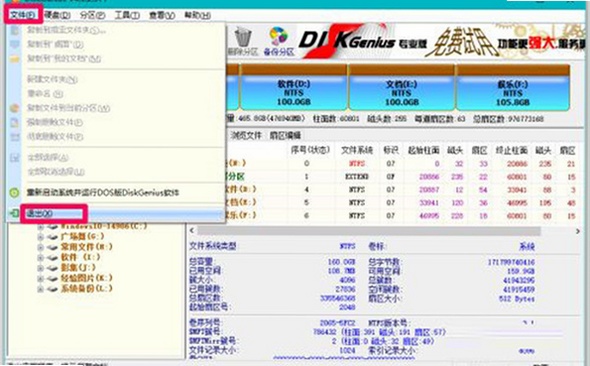Click the drive icon beside 系统备份(L:)
The height and width of the screenshot is (366, 590).
[52, 289]
